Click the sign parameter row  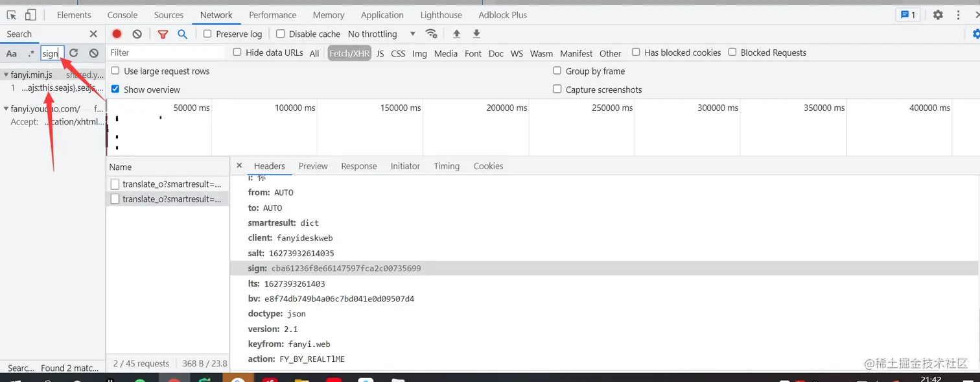pos(604,268)
